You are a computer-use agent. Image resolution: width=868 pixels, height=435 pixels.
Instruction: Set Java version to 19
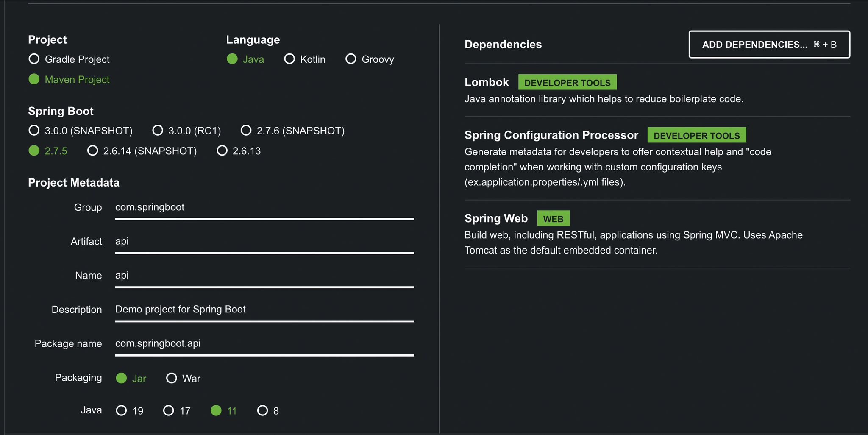pyautogui.click(x=122, y=410)
